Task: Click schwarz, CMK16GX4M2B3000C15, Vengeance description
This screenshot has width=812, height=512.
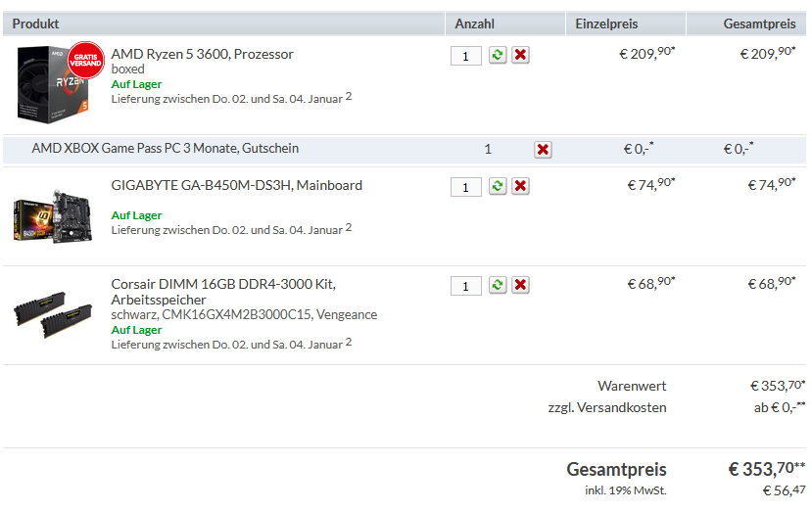Action: pos(244,315)
